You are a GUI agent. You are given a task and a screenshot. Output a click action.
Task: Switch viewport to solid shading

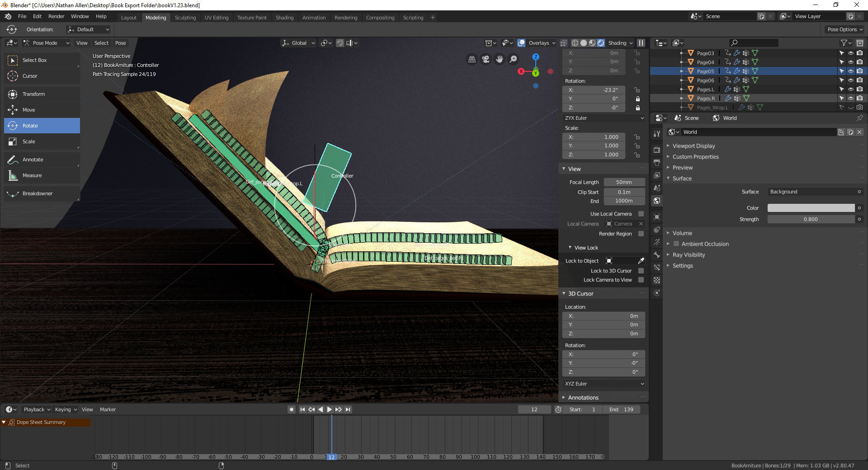pyautogui.click(x=584, y=43)
